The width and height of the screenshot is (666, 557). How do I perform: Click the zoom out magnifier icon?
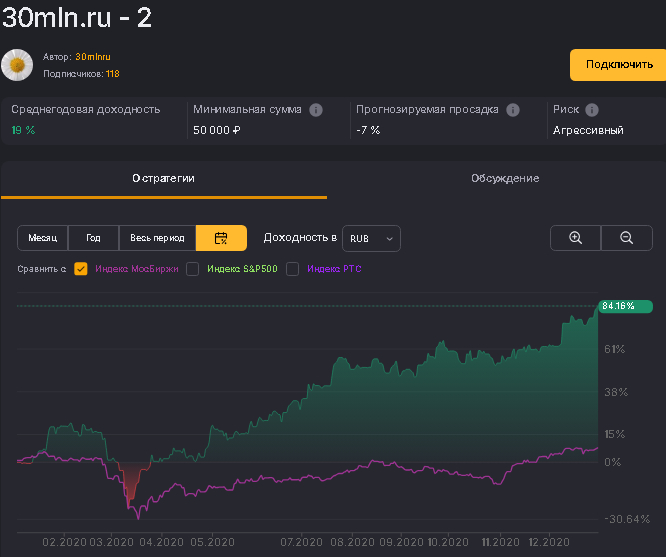[x=627, y=238]
